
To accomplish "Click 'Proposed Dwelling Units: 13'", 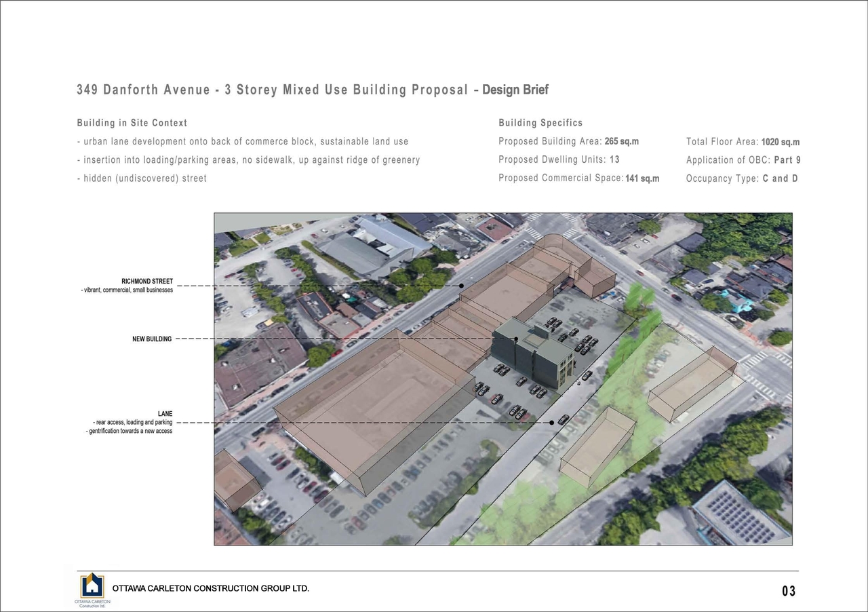I will 559,159.
